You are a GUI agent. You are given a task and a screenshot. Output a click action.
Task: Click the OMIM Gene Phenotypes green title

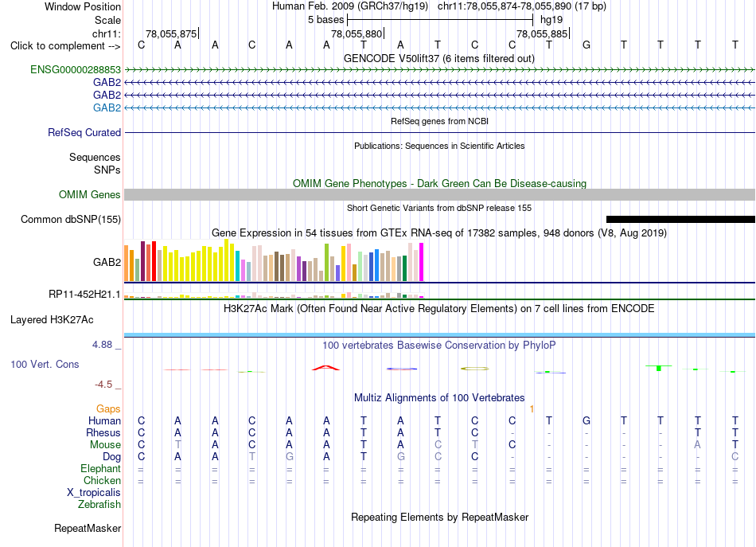(x=439, y=183)
